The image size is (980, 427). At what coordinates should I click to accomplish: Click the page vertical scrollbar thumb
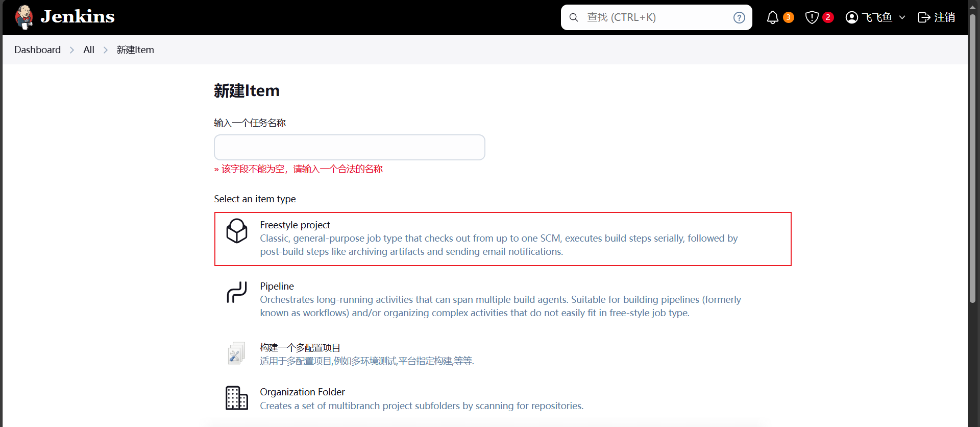coord(972,158)
